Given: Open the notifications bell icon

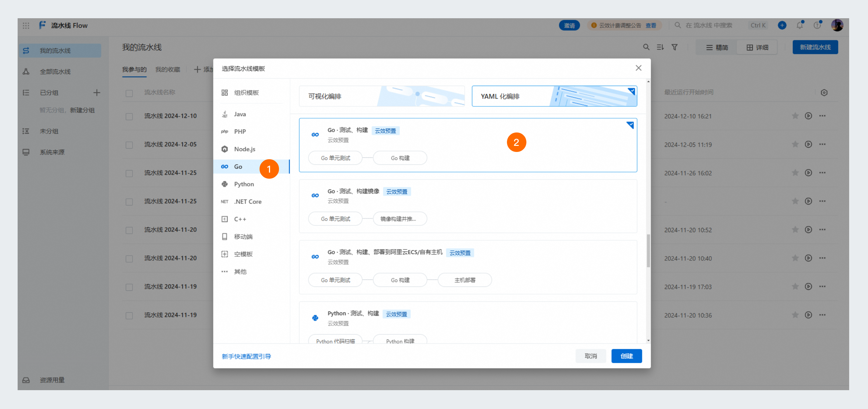Looking at the screenshot, I should click(x=800, y=25).
